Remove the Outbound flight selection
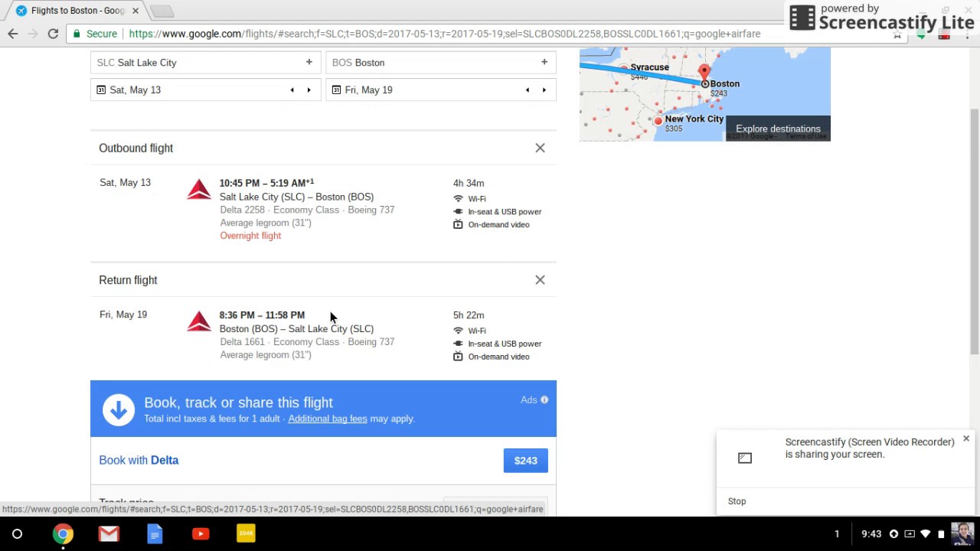This screenshot has height=551, width=980. pyautogui.click(x=540, y=148)
